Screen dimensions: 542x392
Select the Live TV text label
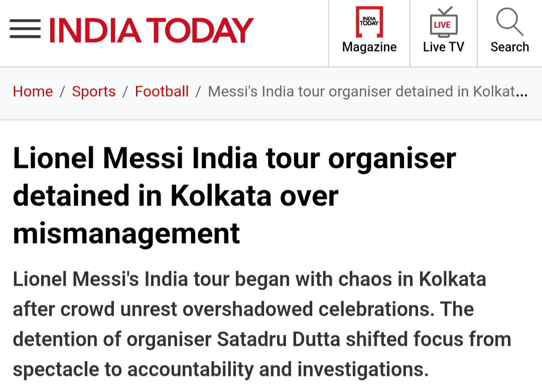tap(444, 47)
